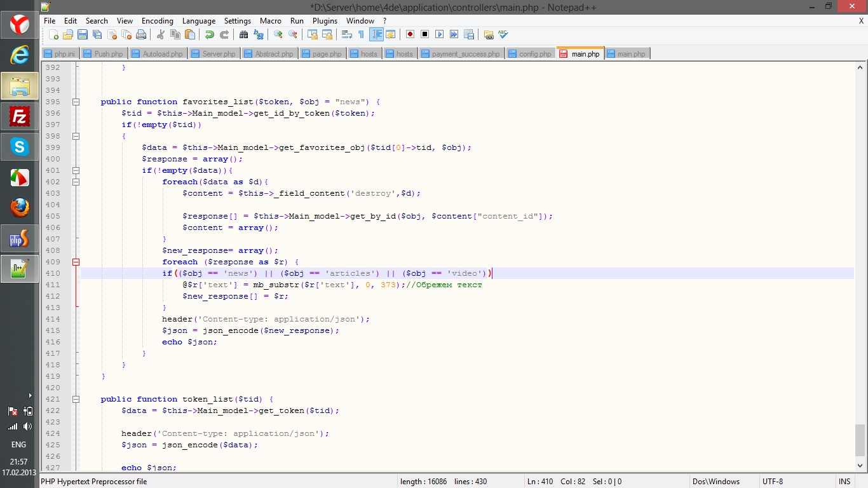Screen dimensions: 868x488
Task: Toggle Show All Characters pilcrow button
Action: [361, 34]
